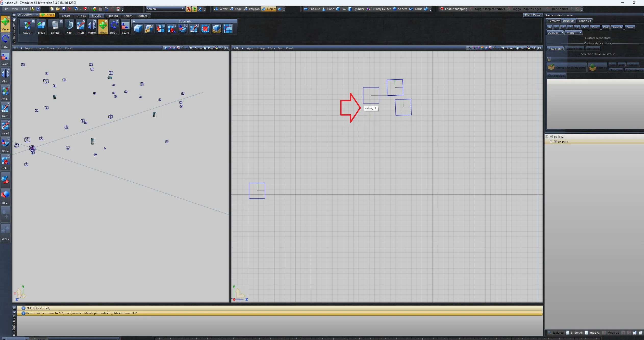Screen dimensions: 644x340
Task: Select the Knife tool in left sidebar
Action: (x=5, y=110)
